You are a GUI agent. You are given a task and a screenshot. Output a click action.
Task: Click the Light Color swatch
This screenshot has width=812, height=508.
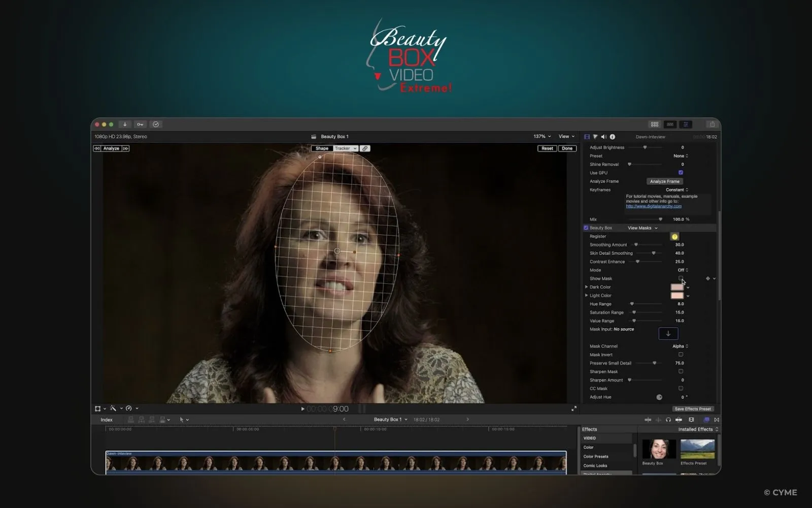(677, 296)
